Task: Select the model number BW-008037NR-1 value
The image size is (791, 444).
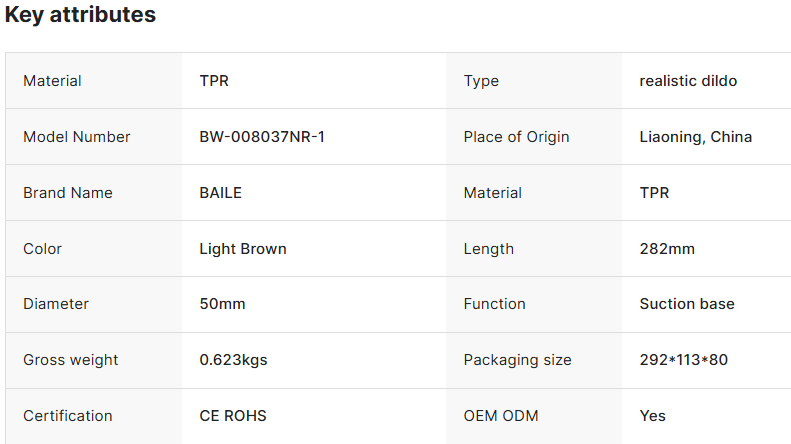Action: [262, 137]
